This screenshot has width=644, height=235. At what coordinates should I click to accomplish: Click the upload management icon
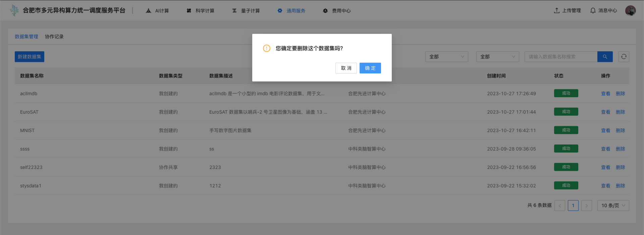pyautogui.click(x=556, y=10)
